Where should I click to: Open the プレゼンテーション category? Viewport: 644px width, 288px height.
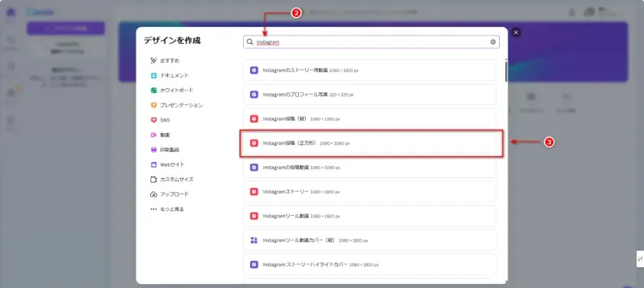[176, 105]
